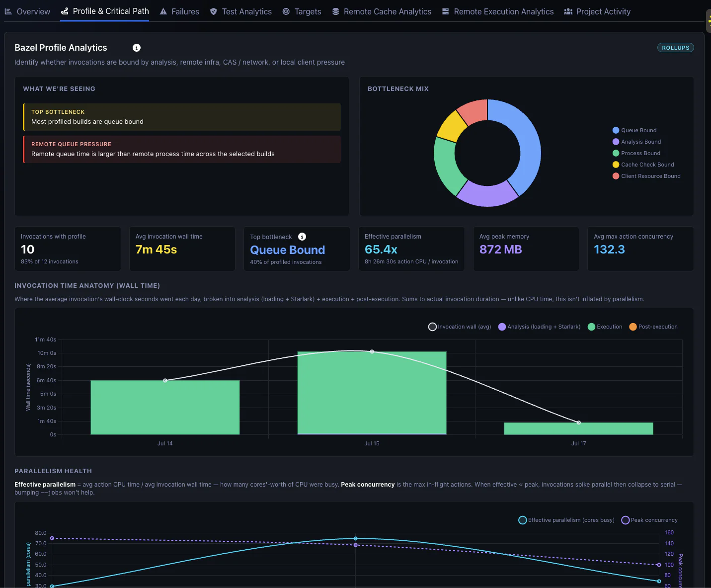Toggle Cache Check Bound legend item
The width and height of the screenshot is (711, 588).
tap(643, 165)
